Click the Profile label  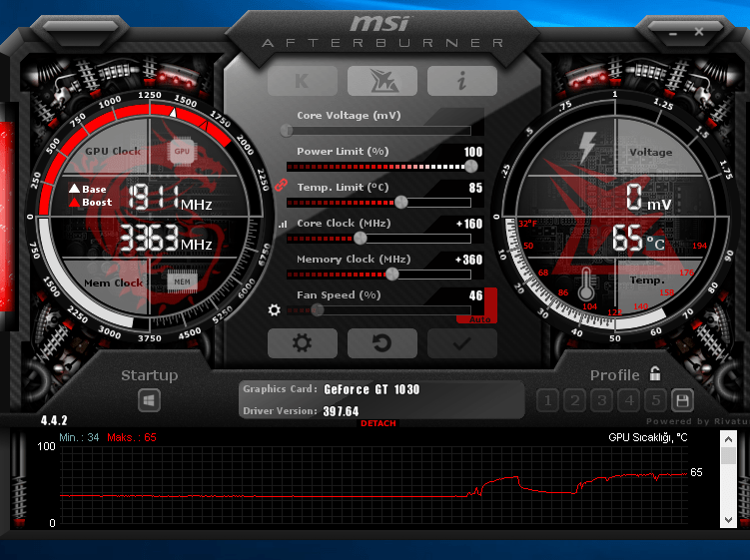pos(614,375)
